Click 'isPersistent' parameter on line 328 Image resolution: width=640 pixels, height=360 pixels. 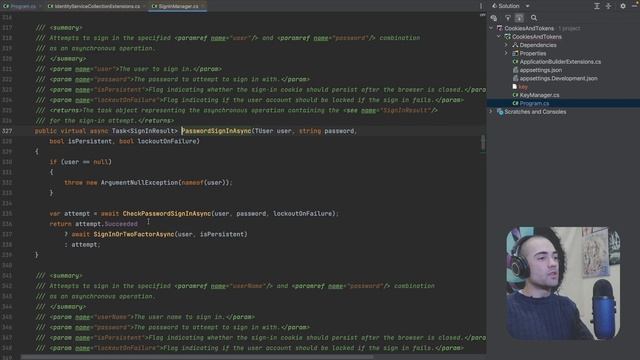[89, 141]
